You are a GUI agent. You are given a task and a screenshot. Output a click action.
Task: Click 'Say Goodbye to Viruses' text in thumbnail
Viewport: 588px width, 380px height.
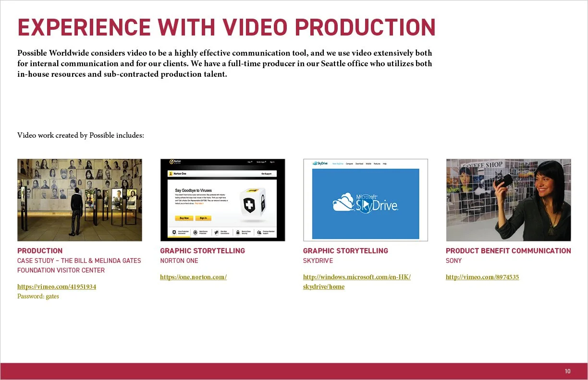193,190
